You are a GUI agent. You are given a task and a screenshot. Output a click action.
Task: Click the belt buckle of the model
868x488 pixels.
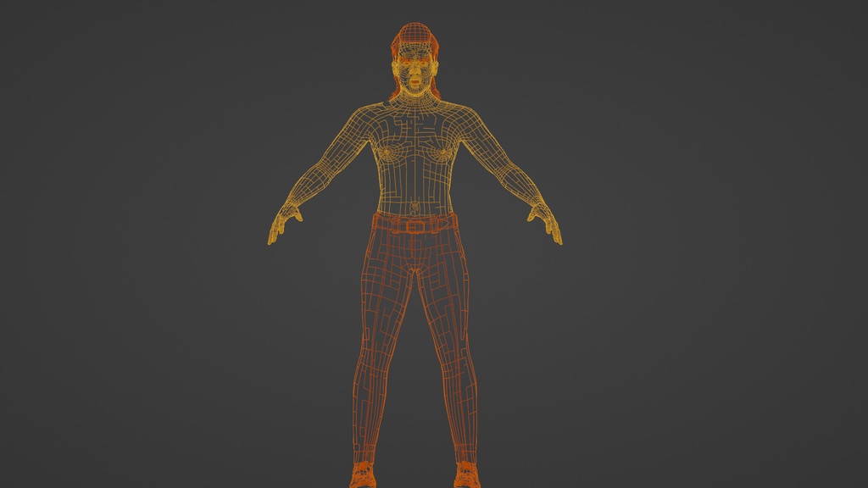pos(414,226)
